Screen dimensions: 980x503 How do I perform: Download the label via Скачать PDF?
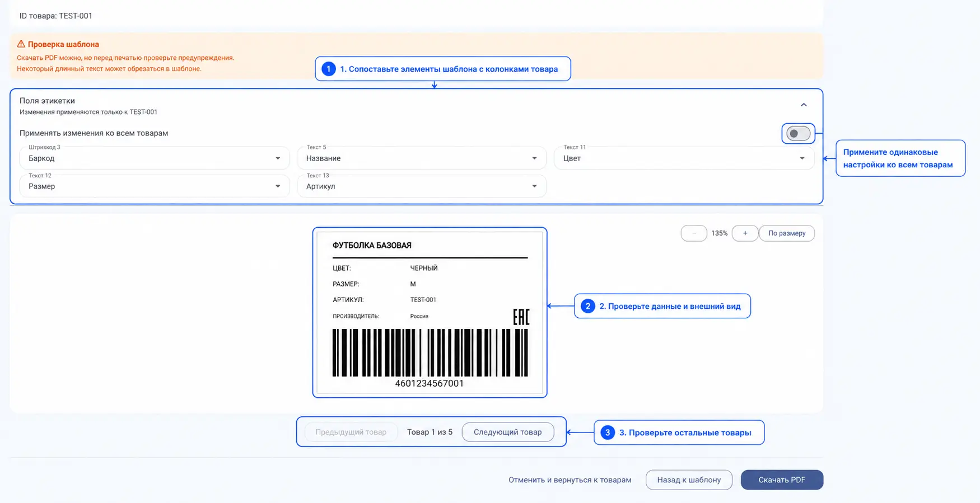pyautogui.click(x=782, y=480)
